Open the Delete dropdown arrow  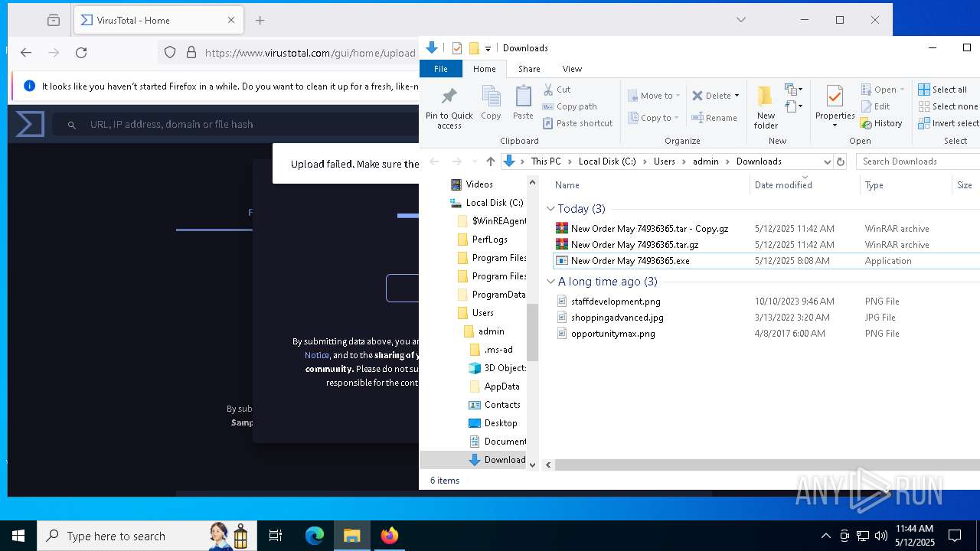737,96
